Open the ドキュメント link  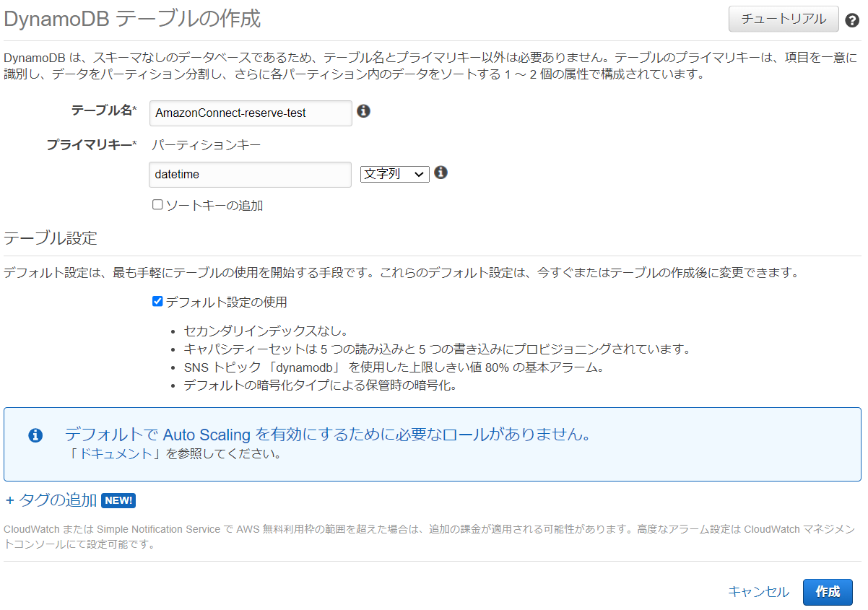115,454
